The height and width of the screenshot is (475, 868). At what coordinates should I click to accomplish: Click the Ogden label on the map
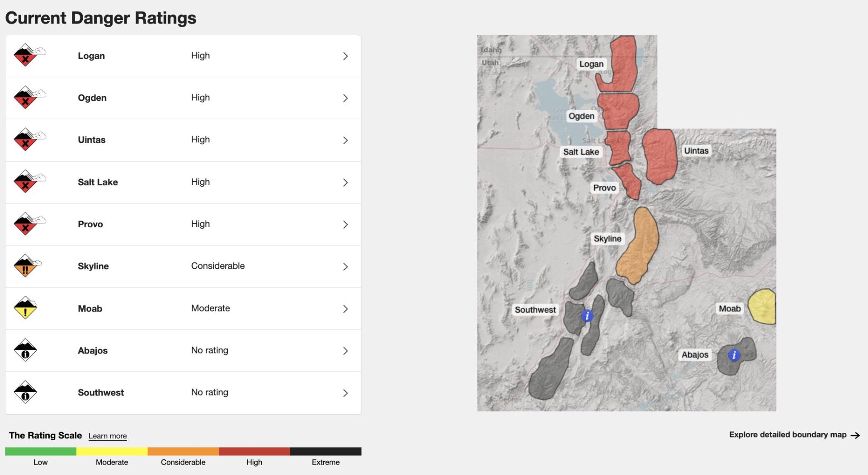tap(581, 116)
